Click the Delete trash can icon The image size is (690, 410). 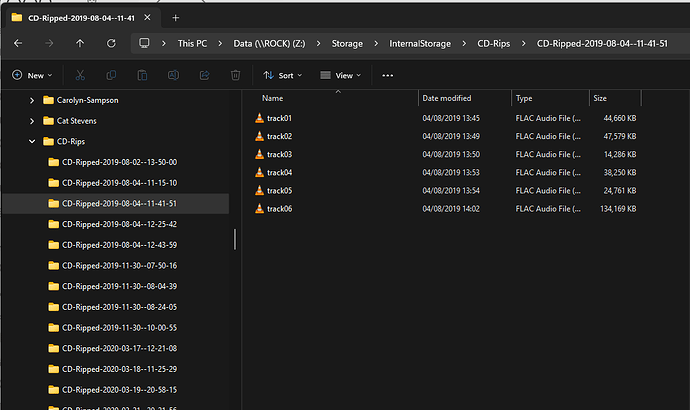[235, 75]
